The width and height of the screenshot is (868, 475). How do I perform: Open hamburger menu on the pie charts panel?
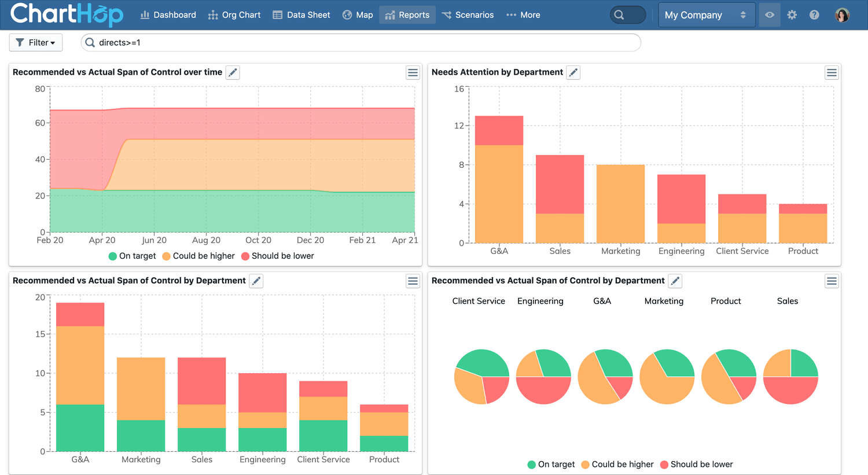tap(832, 281)
